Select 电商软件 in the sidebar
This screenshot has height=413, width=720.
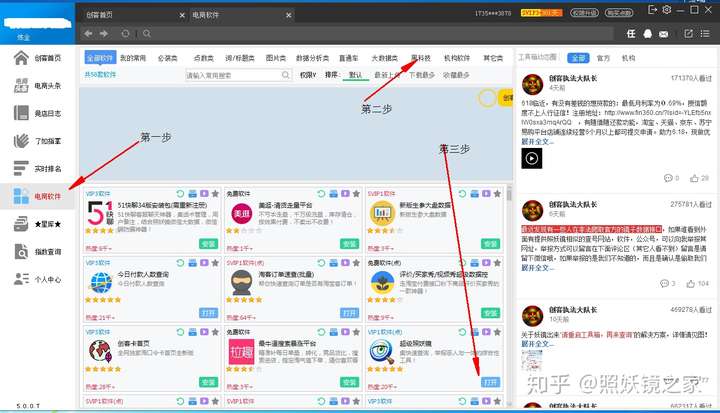[37, 196]
